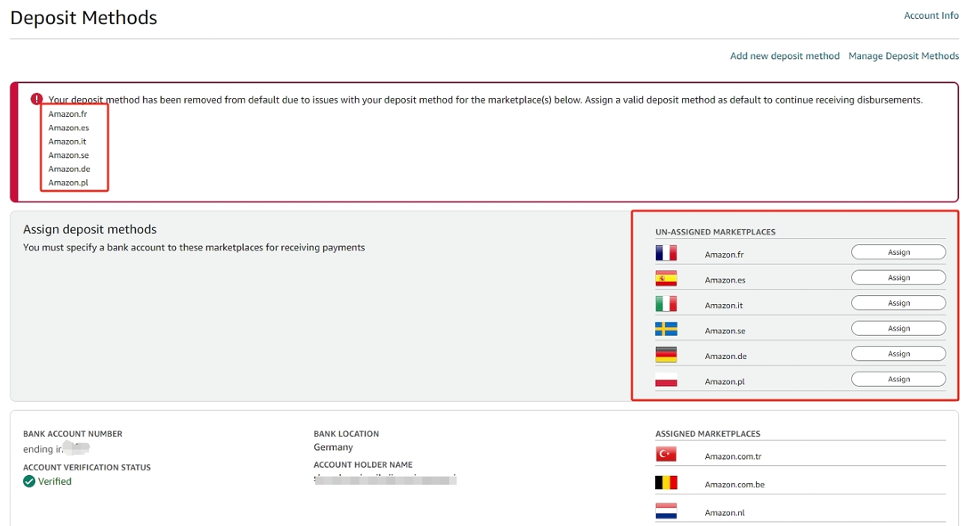Click the Germany bank location value

(333, 447)
